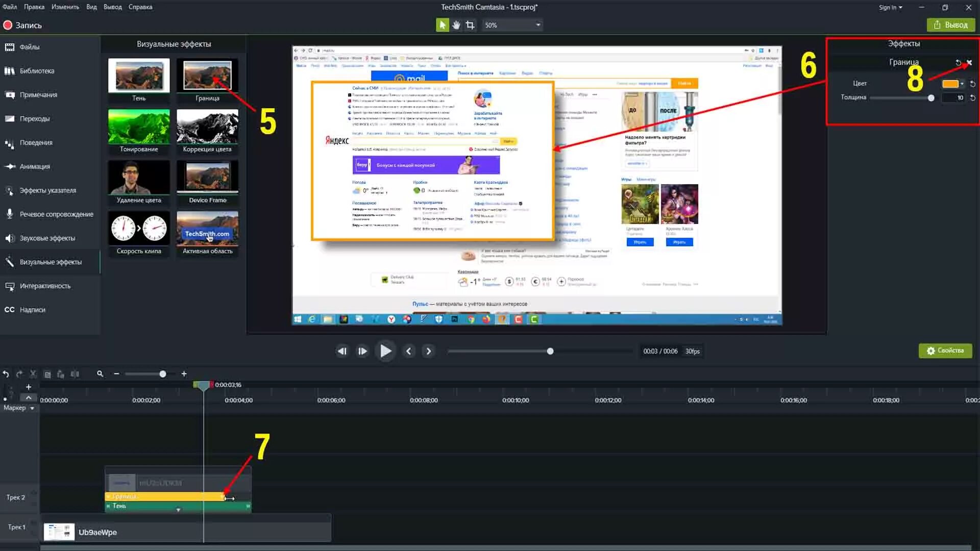980x551 pixels.
Task: Select the hand pan tool
Action: pyautogui.click(x=456, y=25)
